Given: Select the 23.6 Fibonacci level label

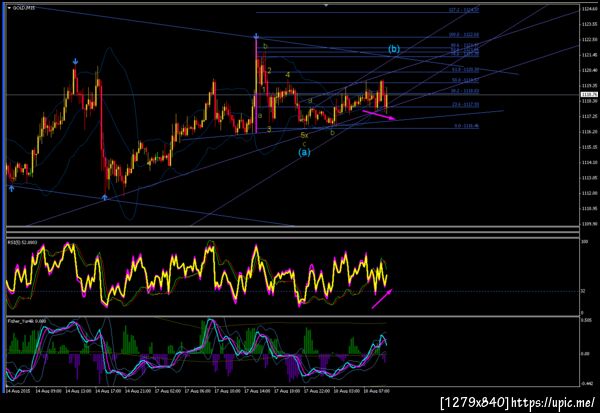Looking at the screenshot, I should (x=465, y=104).
